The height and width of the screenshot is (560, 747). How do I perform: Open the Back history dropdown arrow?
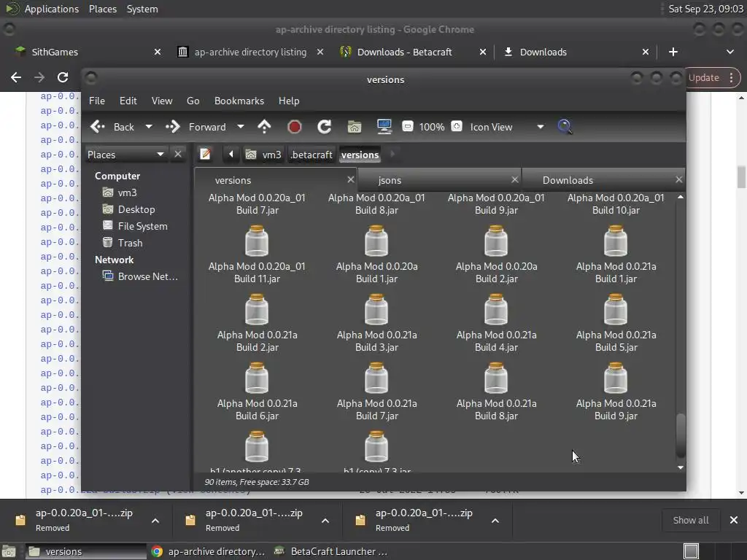click(x=149, y=127)
